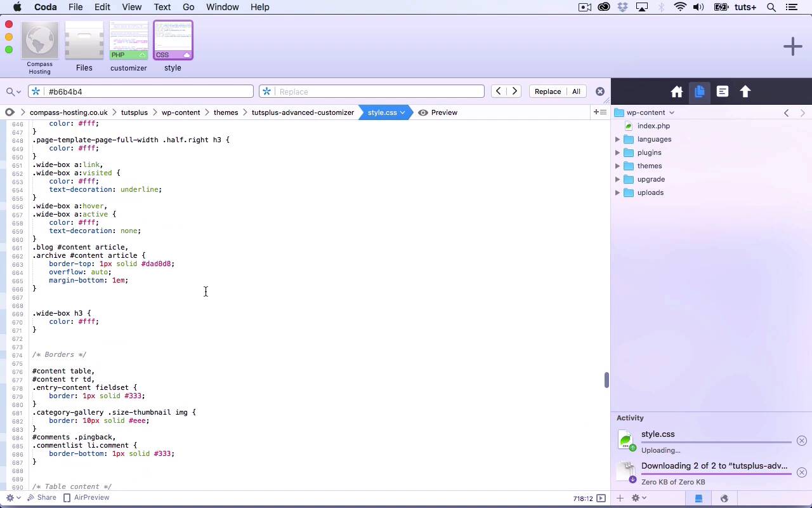The height and width of the screenshot is (508, 812).
Task: Open the sidebar publish upload arrow icon
Action: (745, 92)
